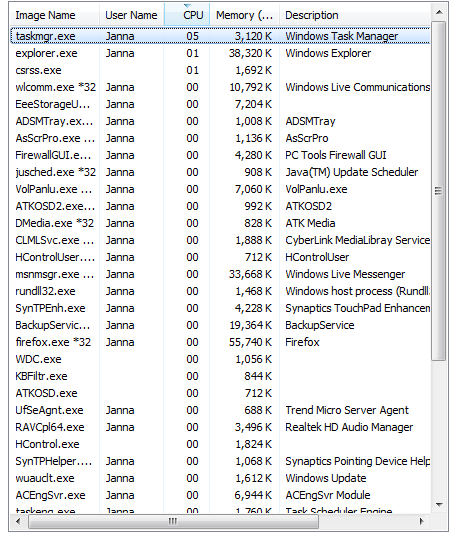The image size is (458, 536).
Task: Click the CyberLink MediaLibray Service description
Action: pyautogui.click(x=358, y=240)
